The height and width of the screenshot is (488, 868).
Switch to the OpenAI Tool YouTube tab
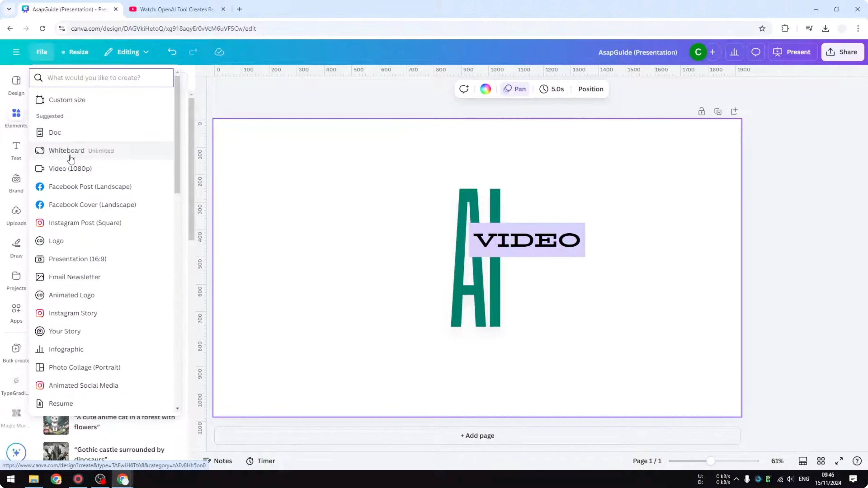(x=172, y=9)
